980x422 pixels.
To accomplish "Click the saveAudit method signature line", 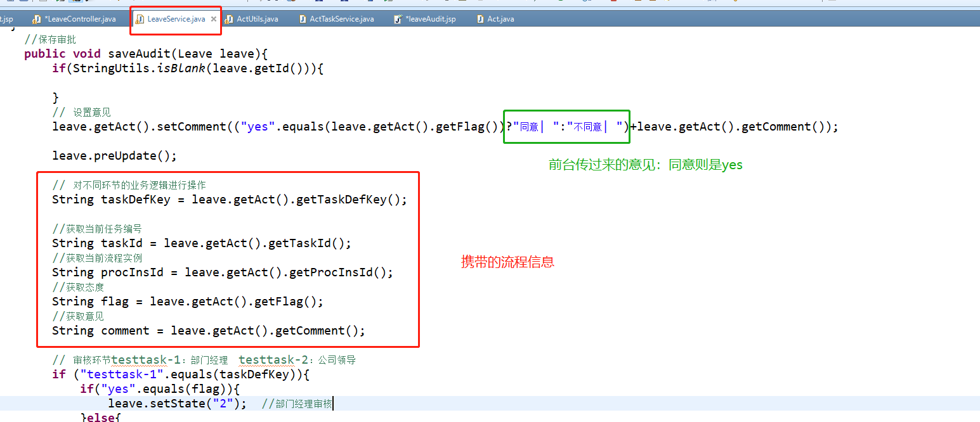I will 146,53.
